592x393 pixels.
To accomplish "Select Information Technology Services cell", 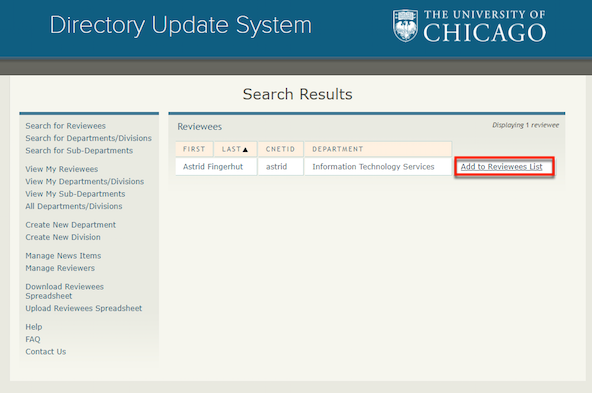I will click(378, 166).
